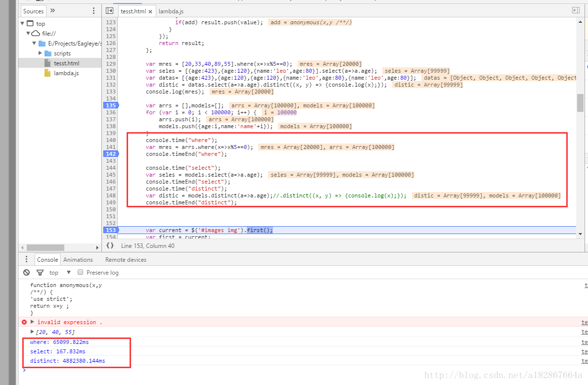Open source link of the select timing
This screenshot has width=588, height=385.
point(584,351)
